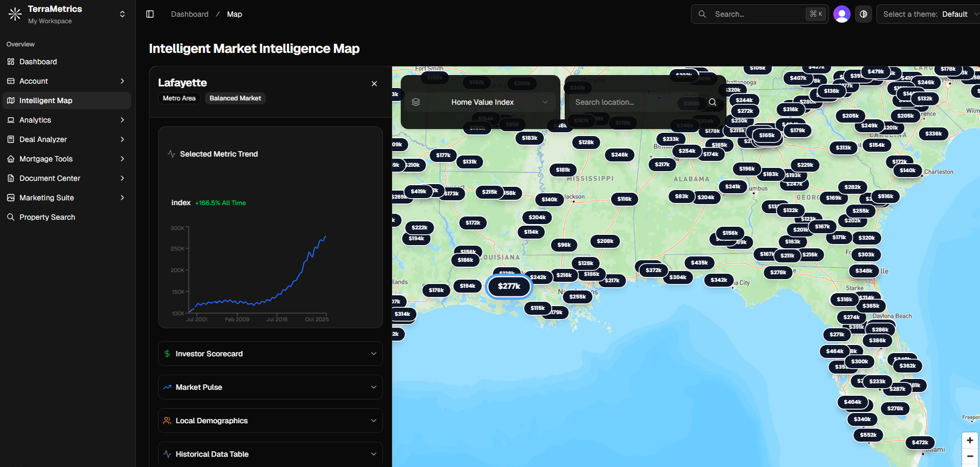Expand the Investor Scorecard section
The width and height of the screenshot is (980, 467).
pyautogui.click(x=270, y=354)
